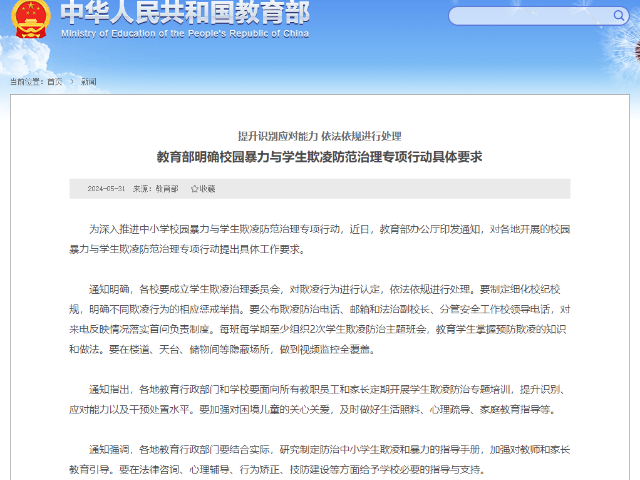This screenshot has height=480, width=640.
Task: Click the subheading 提升识别应对能力 依法依规进行处理
Action: [x=319, y=135]
